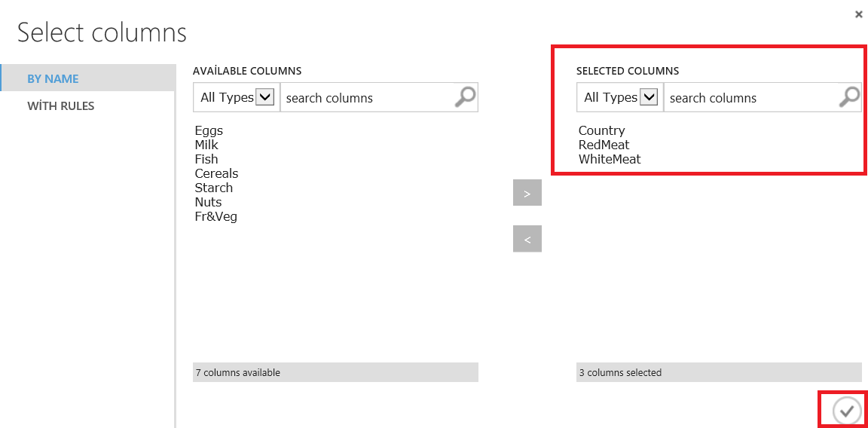Select the Cereals column
This screenshot has height=428, width=868.
(x=216, y=173)
